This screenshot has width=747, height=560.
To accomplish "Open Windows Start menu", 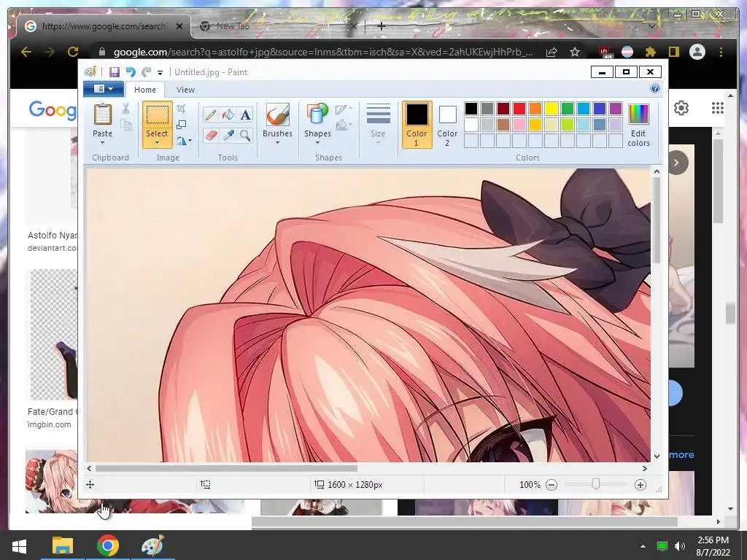I will (19, 545).
